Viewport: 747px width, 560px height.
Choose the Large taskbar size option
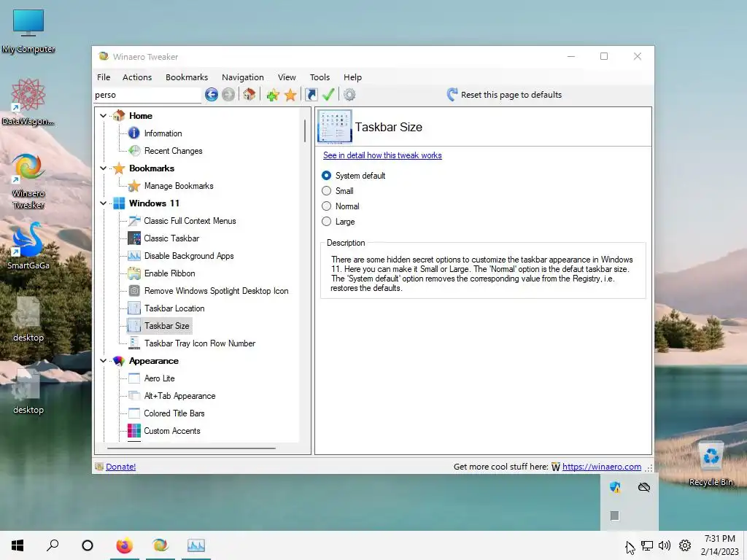tap(326, 222)
